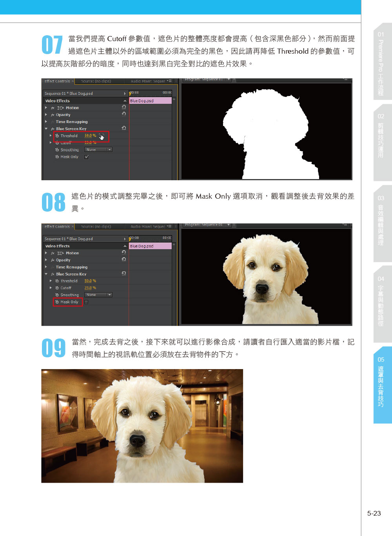This screenshot has height=536, width=392.
Task: Reset Blue Screen Key in step 08 panel
Action: (124, 273)
